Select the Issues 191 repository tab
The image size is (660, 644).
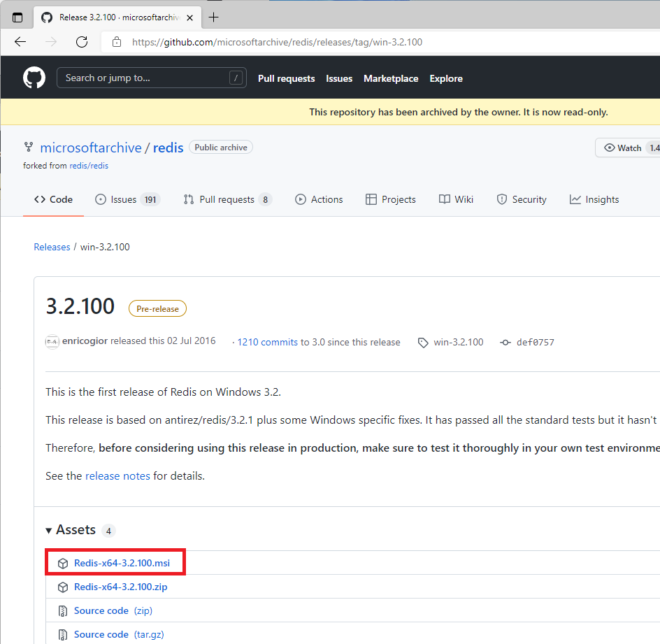pos(127,199)
